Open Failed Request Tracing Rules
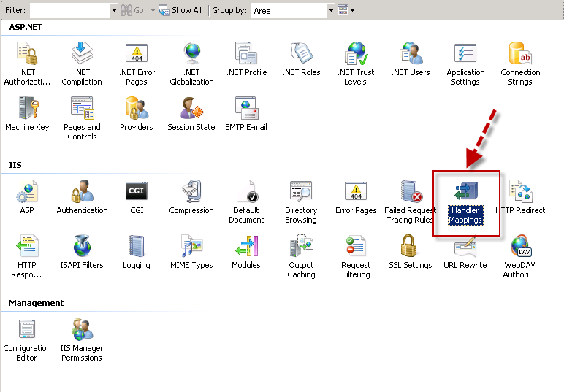This screenshot has width=564, height=392. [x=410, y=201]
